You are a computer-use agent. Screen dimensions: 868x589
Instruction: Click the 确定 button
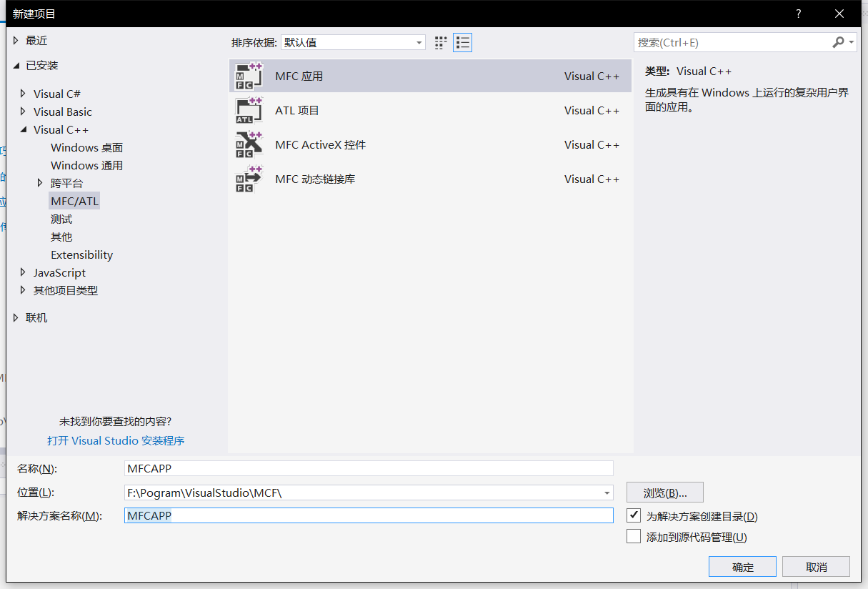(x=742, y=567)
